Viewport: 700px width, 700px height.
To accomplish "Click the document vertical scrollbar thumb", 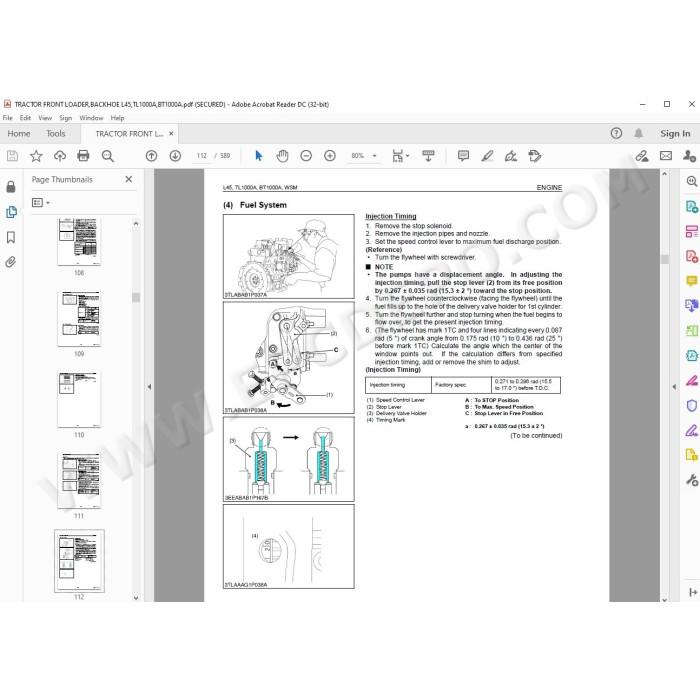I will [x=665, y=259].
